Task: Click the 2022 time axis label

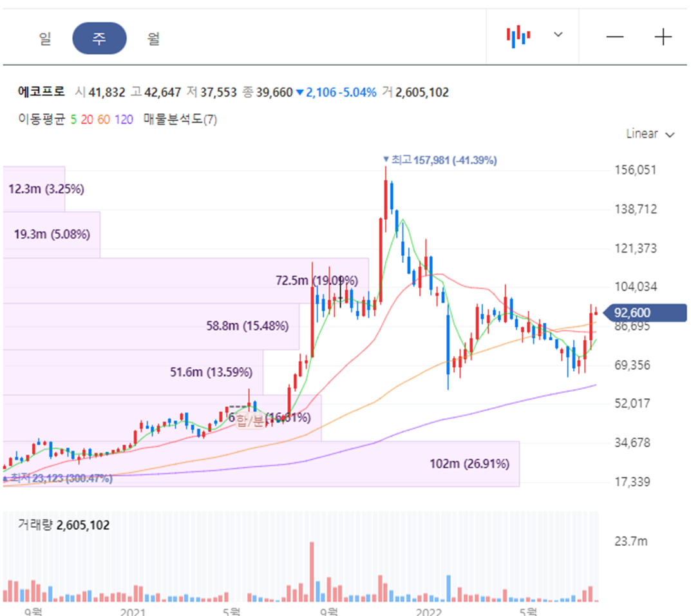Action: [429, 611]
